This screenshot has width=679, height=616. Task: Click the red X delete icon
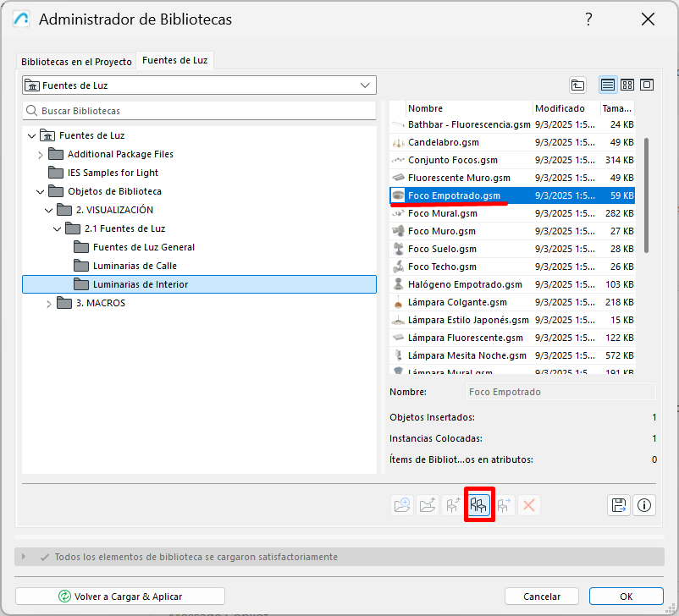[x=529, y=505]
